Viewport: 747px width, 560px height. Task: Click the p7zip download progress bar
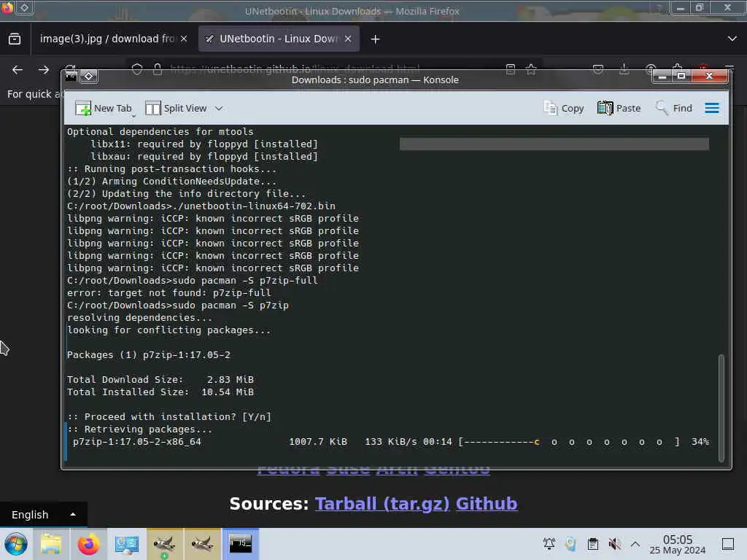tap(569, 442)
